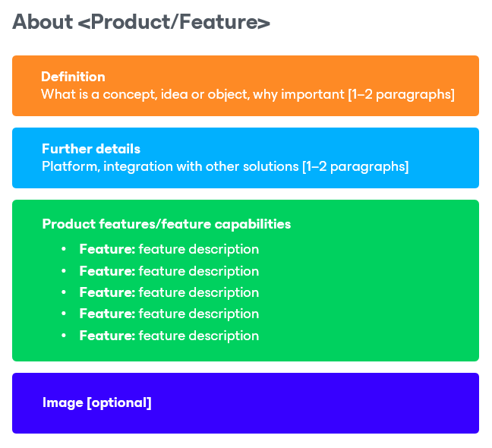Click the bullet dot before the last Feature

(x=64, y=336)
